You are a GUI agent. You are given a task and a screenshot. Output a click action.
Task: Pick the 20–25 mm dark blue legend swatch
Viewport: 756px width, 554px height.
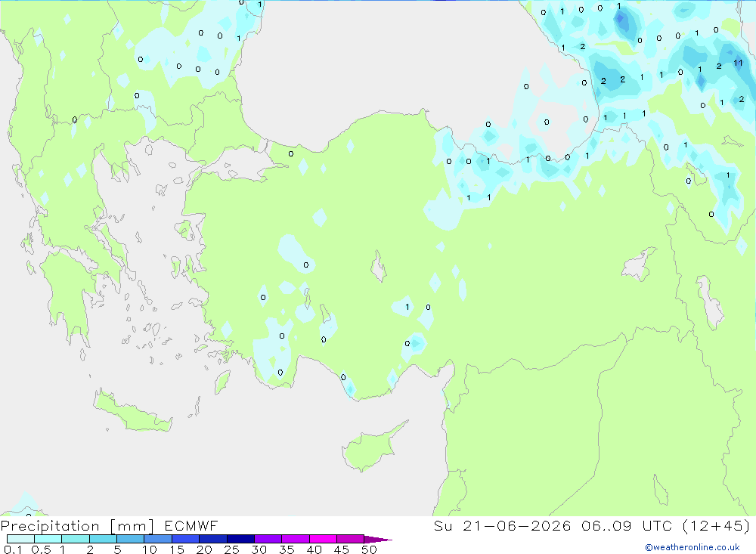pos(212,539)
